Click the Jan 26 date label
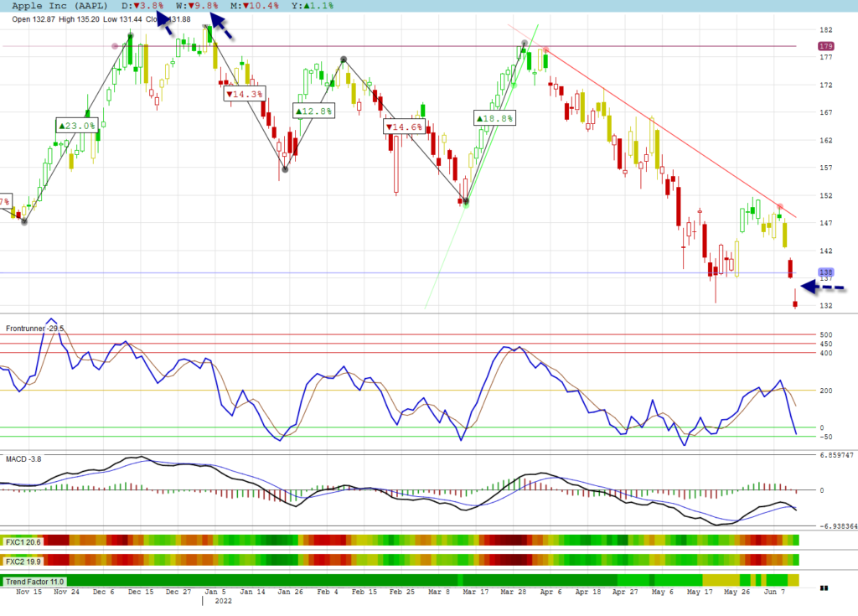858x616 pixels. coord(290,592)
